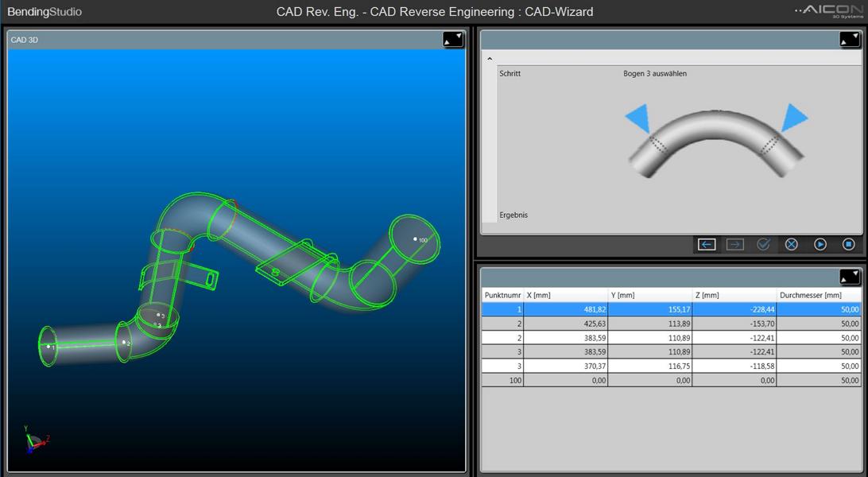Viewport: 868px width, 477px height.
Task: Maximize the CAD 3D view panel
Action: (x=453, y=39)
